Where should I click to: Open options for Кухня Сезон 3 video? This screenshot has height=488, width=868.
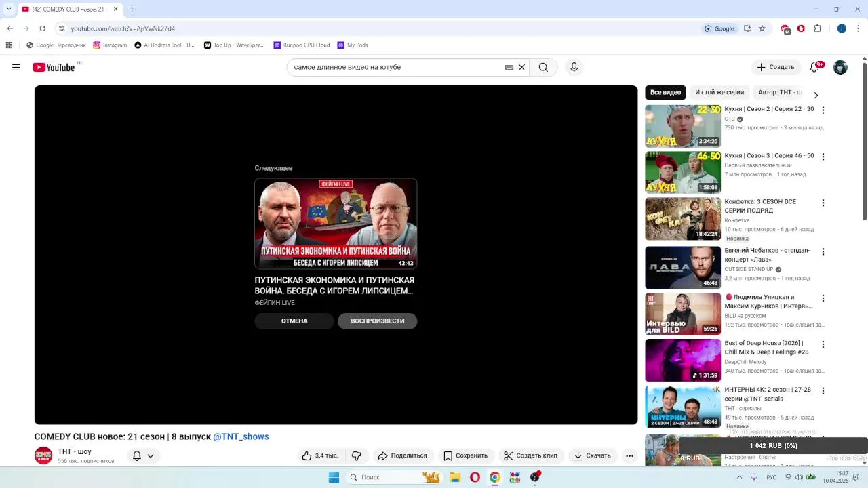pos(823,157)
